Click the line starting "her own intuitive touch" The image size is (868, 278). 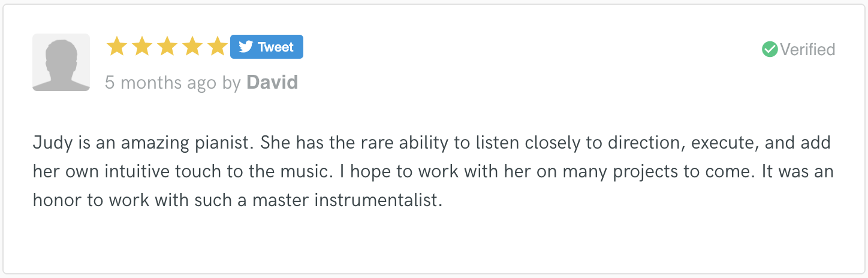point(433,172)
